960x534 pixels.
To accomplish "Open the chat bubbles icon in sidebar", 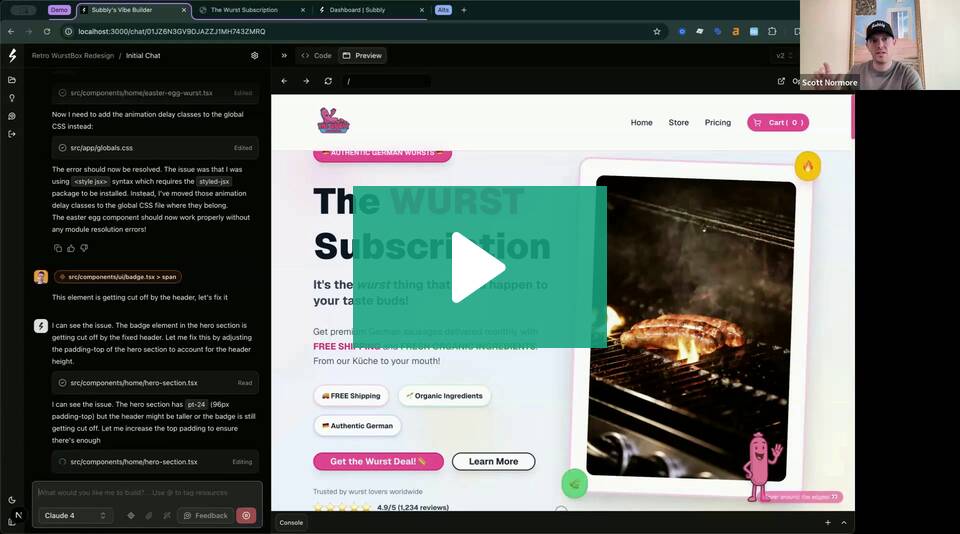I will coord(12,116).
